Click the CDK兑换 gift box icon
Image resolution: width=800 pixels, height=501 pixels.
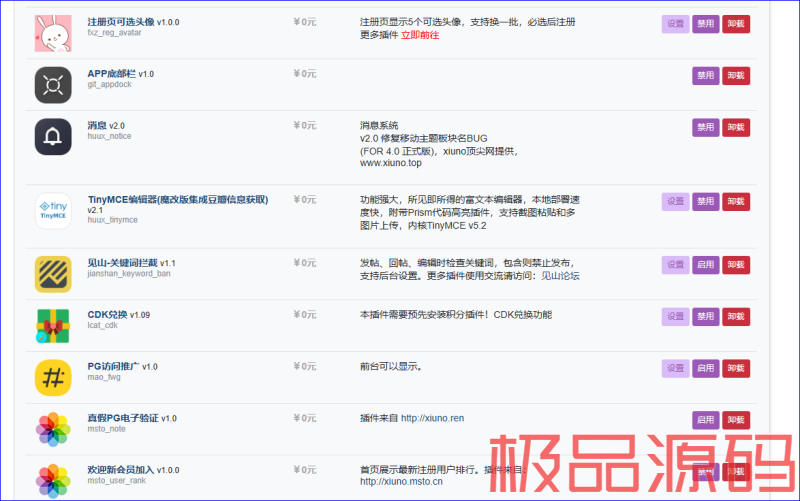tap(53, 326)
